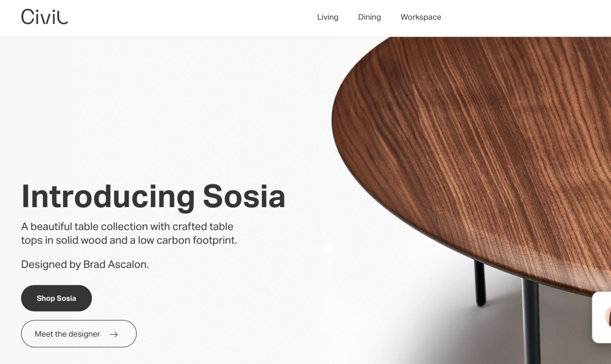Click the round avatar in the edge card
This screenshot has width=611, height=364.
(608, 316)
